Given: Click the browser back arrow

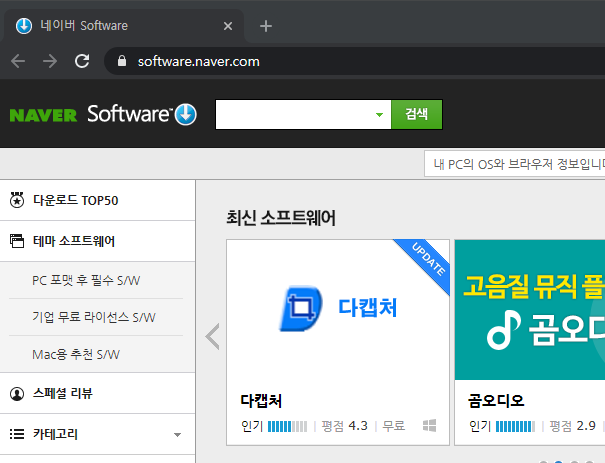Looking at the screenshot, I should click(x=18, y=61).
